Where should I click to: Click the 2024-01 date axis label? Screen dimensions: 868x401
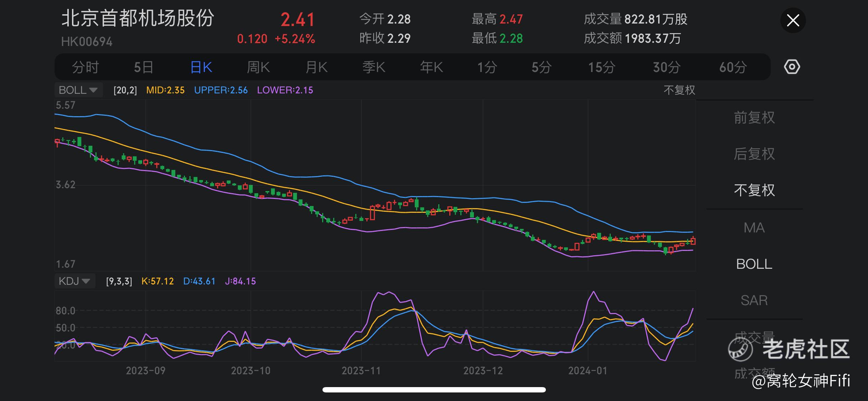[588, 371]
